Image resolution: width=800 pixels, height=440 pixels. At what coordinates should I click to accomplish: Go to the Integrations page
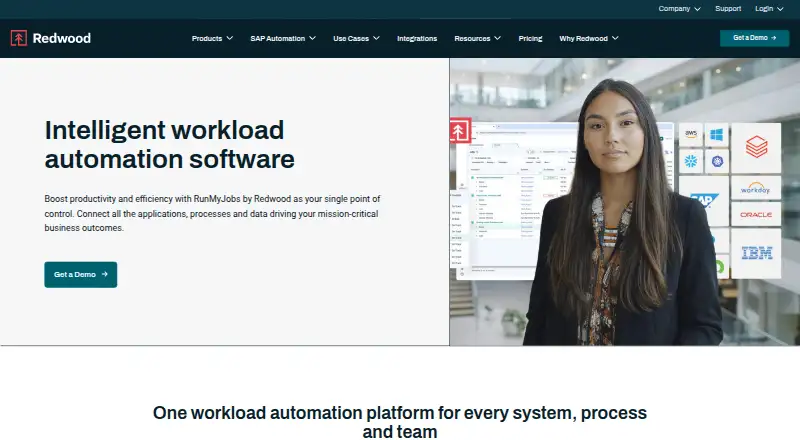[x=417, y=38]
